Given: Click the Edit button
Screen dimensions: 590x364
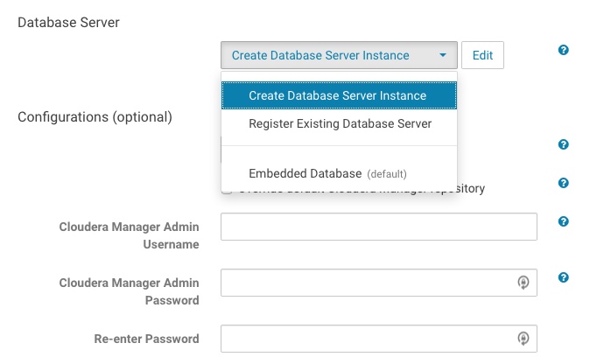Looking at the screenshot, I should pos(482,55).
